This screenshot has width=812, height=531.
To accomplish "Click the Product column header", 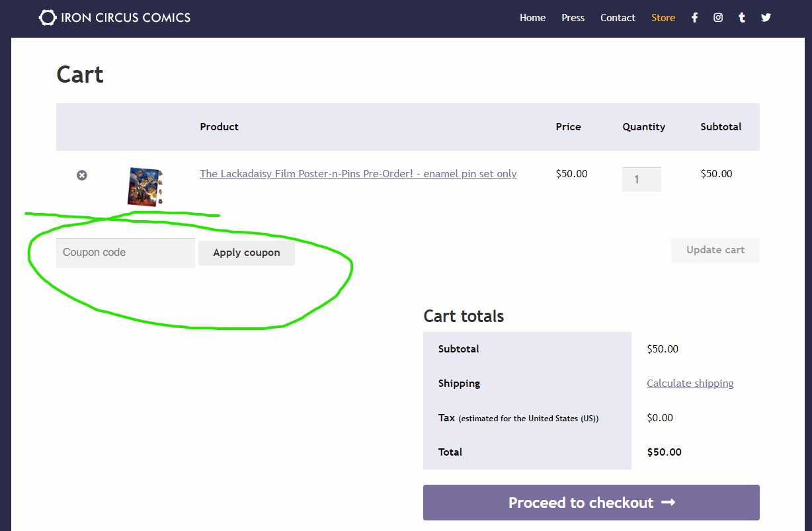I will point(220,127).
